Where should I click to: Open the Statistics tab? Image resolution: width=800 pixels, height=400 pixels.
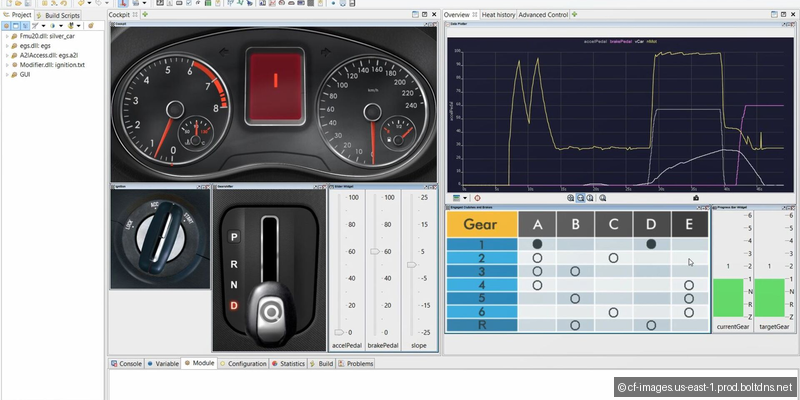click(289, 364)
